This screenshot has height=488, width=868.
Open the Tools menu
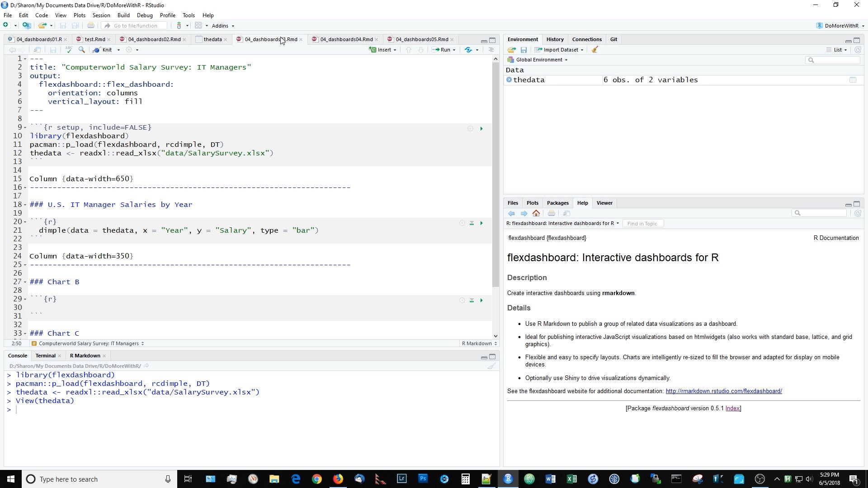click(189, 15)
